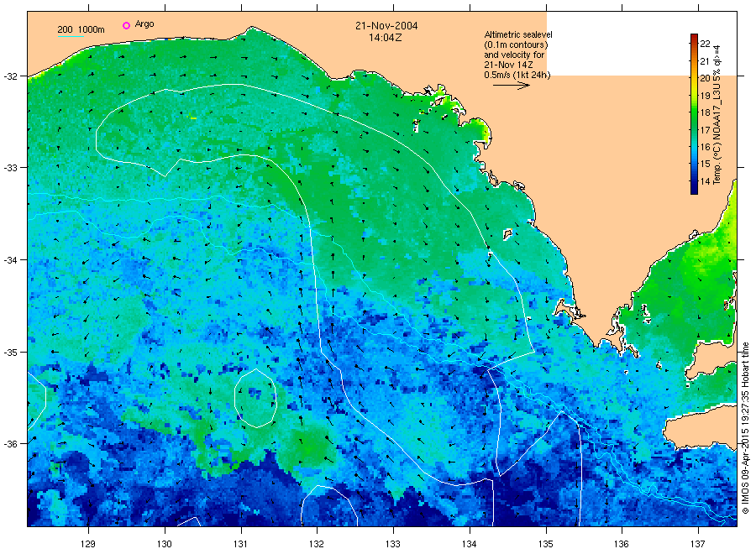Screen dimensions: 756x554
Task: Click the 132 longitude axis label
Action: (x=317, y=544)
